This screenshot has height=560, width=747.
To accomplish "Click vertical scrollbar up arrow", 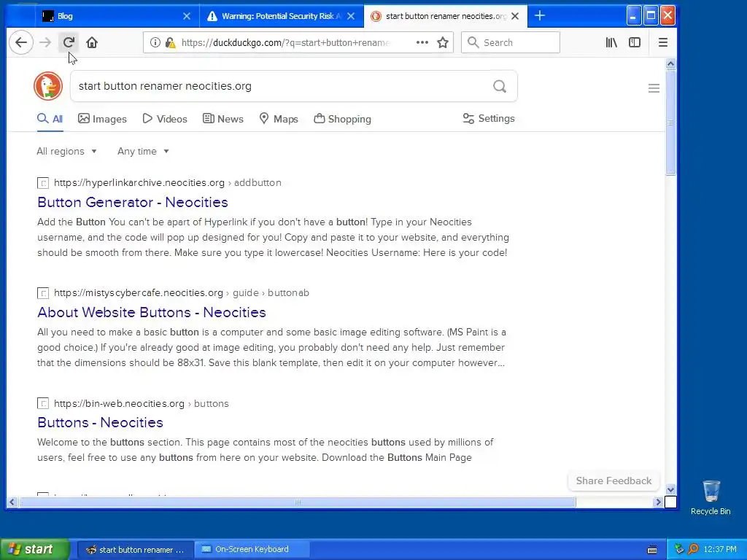I will pyautogui.click(x=670, y=64).
